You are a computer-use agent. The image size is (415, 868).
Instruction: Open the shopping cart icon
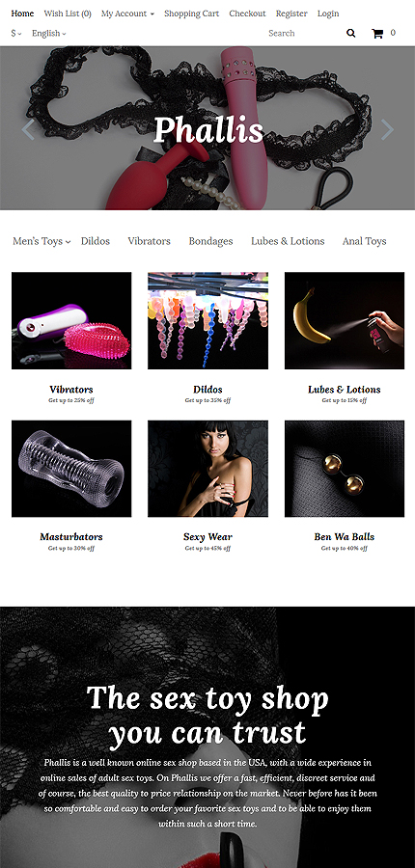[x=377, y=33]
